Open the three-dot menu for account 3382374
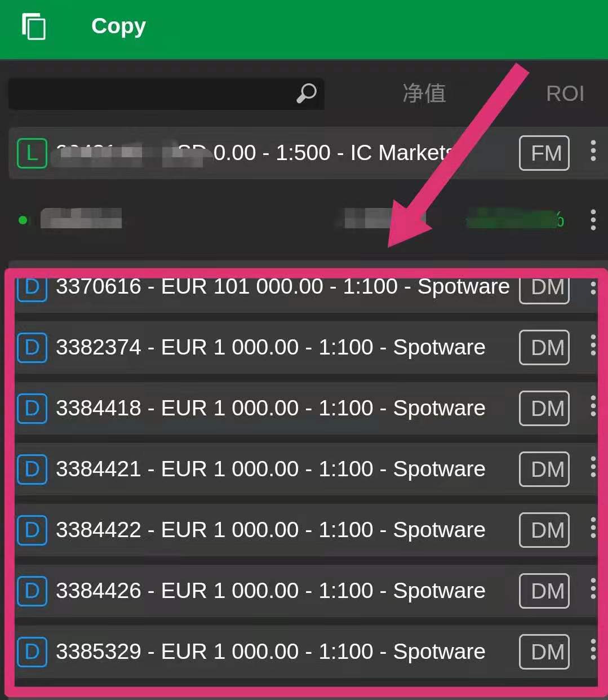 [x=593, y=345]
